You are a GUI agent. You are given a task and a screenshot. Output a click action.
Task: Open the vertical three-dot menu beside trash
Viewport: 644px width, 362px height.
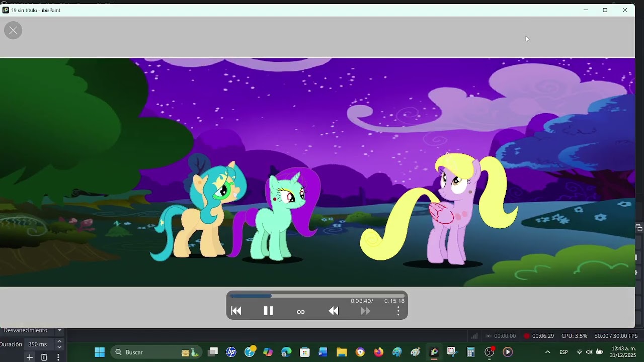(x=58, y=357)
